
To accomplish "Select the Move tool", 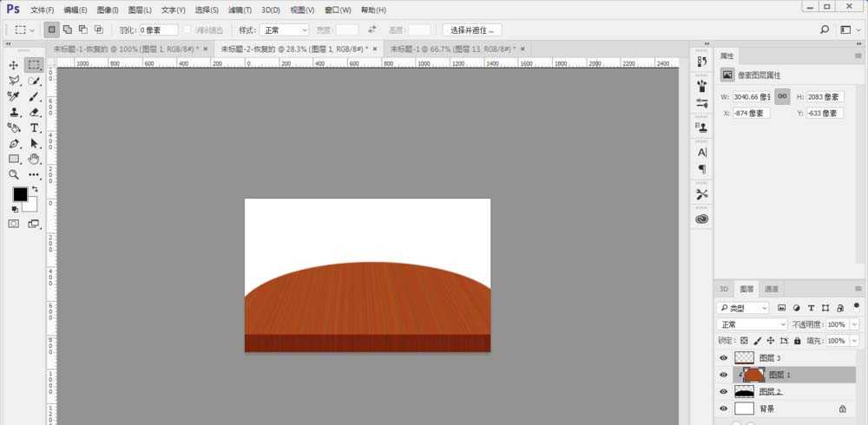I will pyautogui.click(x=14, y=65).
